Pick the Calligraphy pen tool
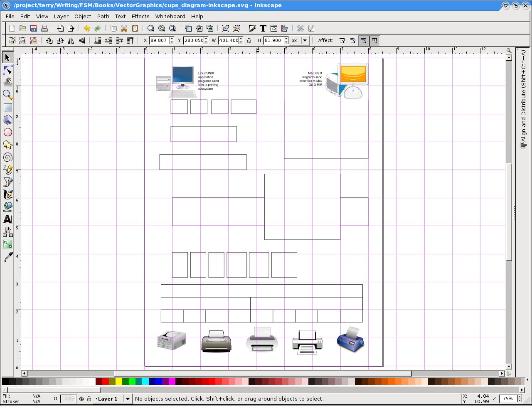 coord(7,194)
